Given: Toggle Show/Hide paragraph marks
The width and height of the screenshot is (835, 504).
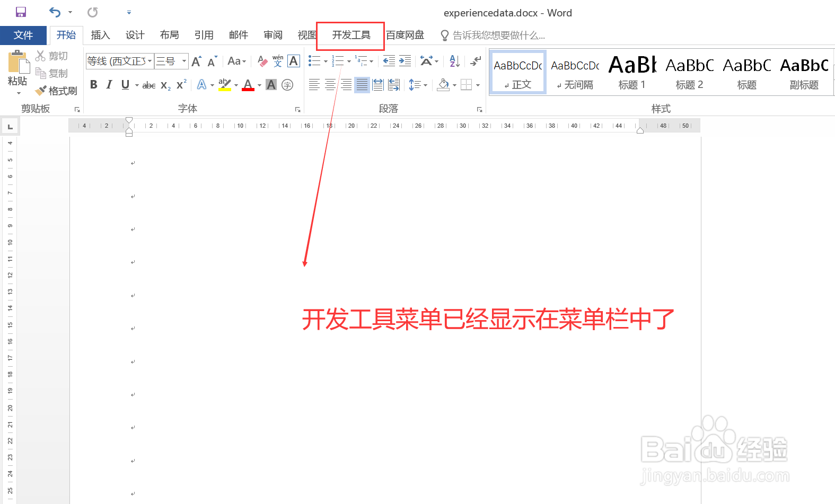Looking at the screenshot, I should click(476, 61).
